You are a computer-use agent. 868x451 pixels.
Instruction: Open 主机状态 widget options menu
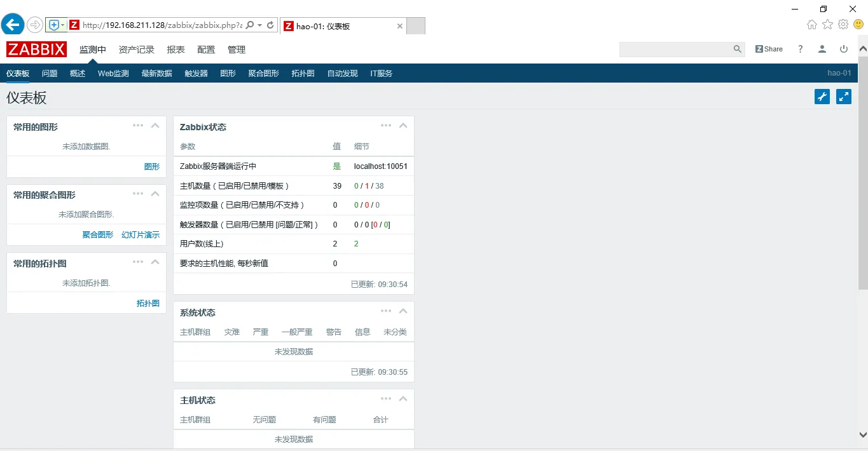tap(386, 399)
